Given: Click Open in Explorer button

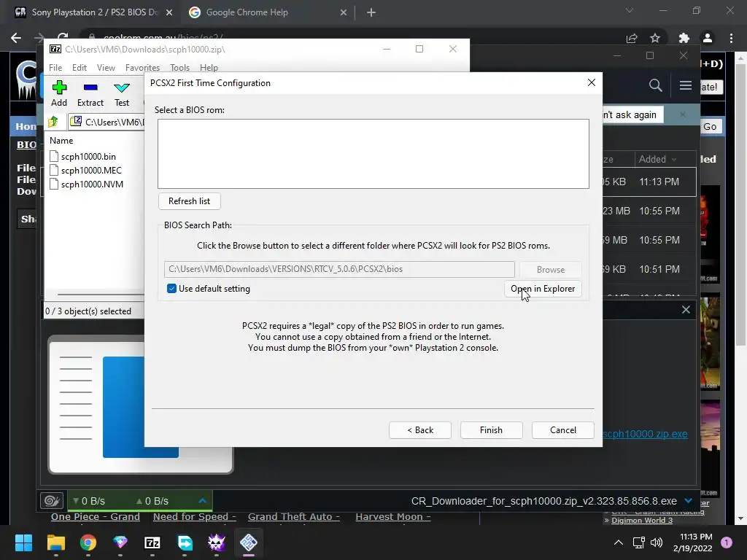Looking at the screenshot, I should 543,289.
